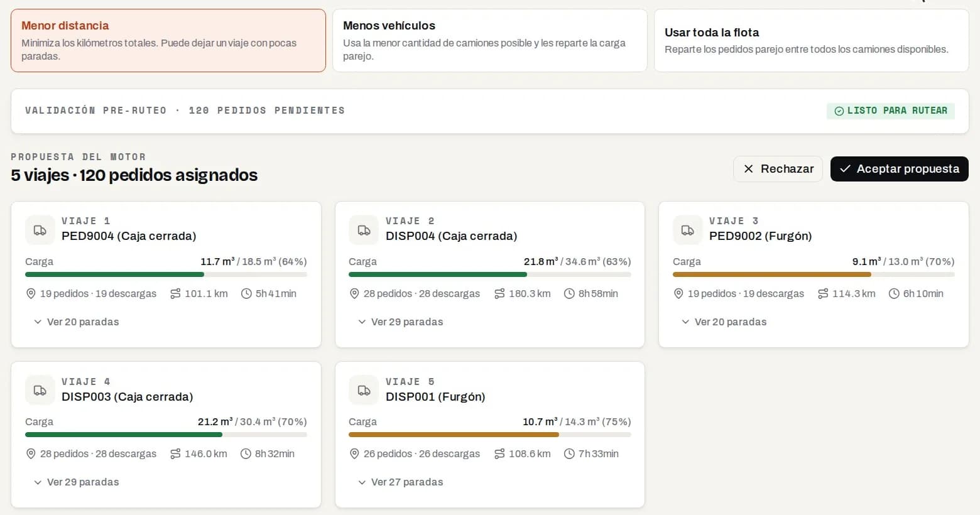Click the clock icon beside 8h 58min
The image size is (980, 515).
click(x=569, y=293)
